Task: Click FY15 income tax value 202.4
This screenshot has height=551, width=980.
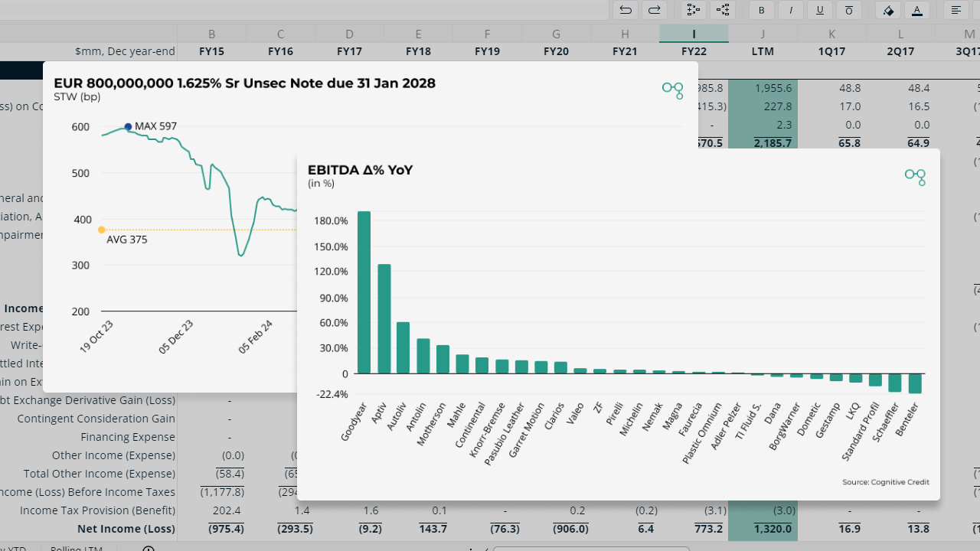Action: click(x=227, y=510)
